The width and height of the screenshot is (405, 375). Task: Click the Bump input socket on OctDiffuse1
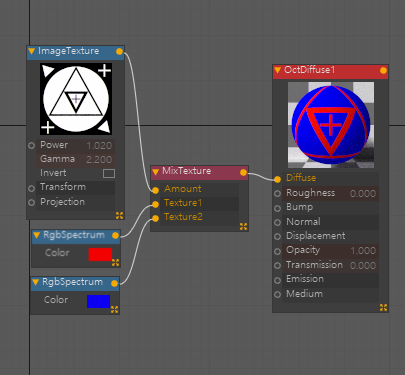277,208
